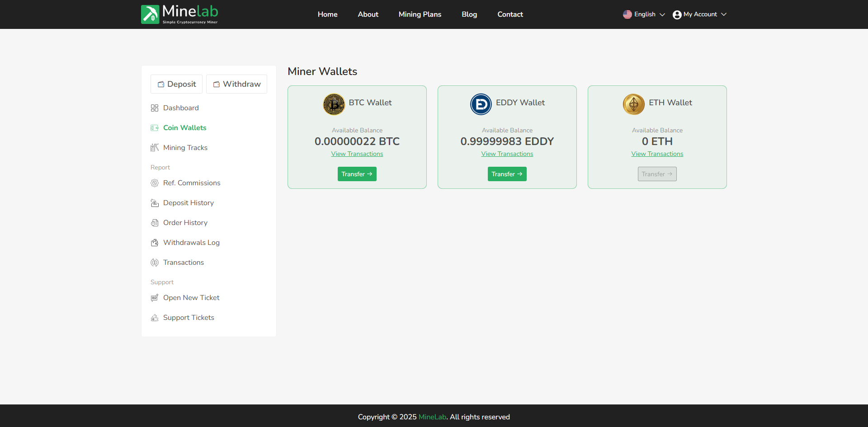This screenshot has width=868, height=427.
Task: Click the EDDY Wallet coin icon
Action: point(481,104)
